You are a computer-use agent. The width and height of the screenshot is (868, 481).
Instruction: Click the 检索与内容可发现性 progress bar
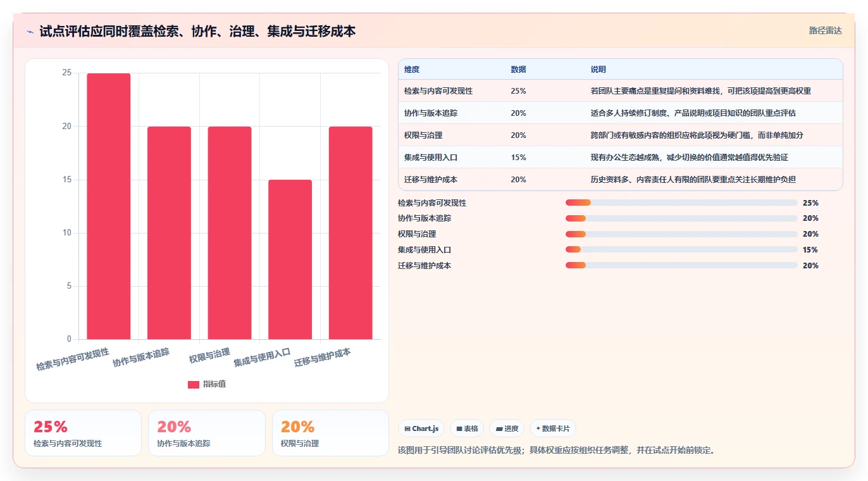click(x=681, y=203)
